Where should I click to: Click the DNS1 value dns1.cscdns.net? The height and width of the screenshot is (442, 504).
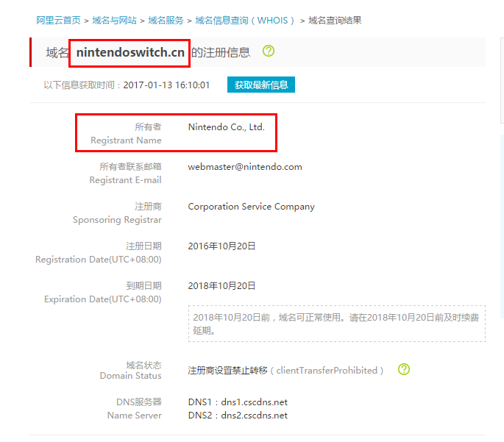click(255, 402)
